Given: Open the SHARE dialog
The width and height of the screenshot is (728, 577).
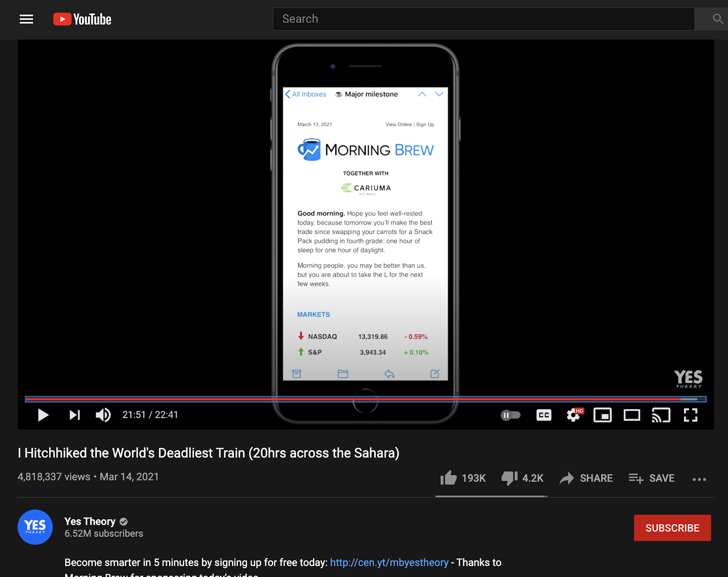Looking at the screenshot, I should [586, 478].
